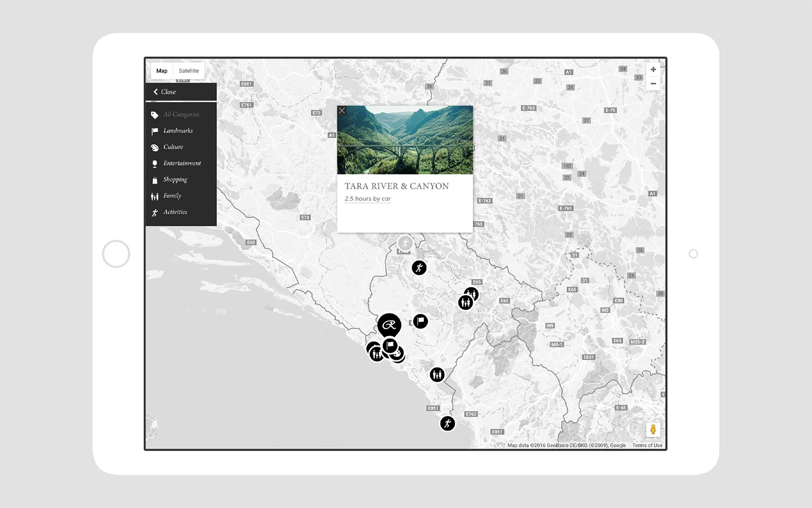The height and width of the screenshot is (508, 812).
Task: Click the 2.5 hours by car link
Action: pos(368,199)
